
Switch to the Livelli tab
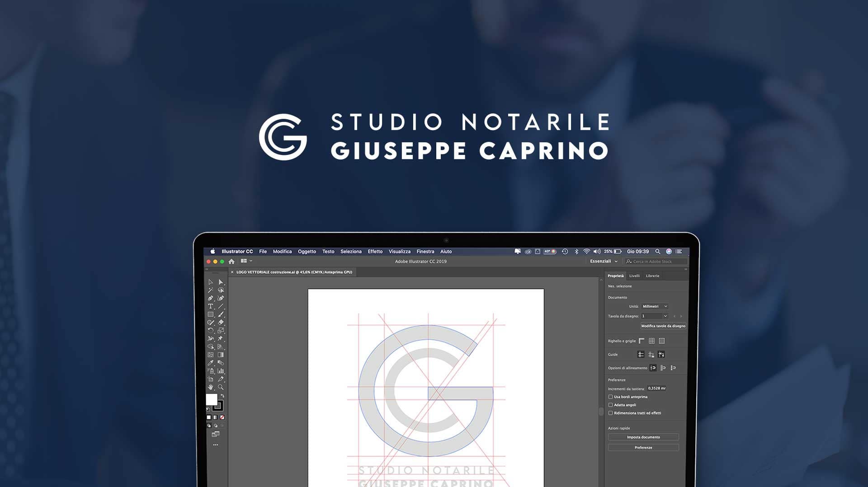click(634, 276)
